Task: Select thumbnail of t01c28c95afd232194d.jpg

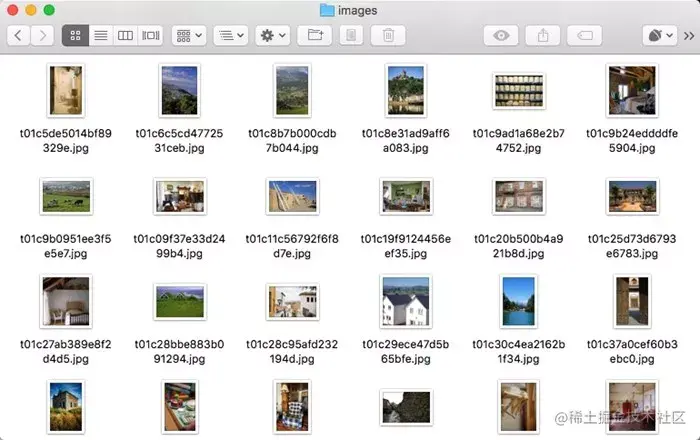Action: point(292,302)
